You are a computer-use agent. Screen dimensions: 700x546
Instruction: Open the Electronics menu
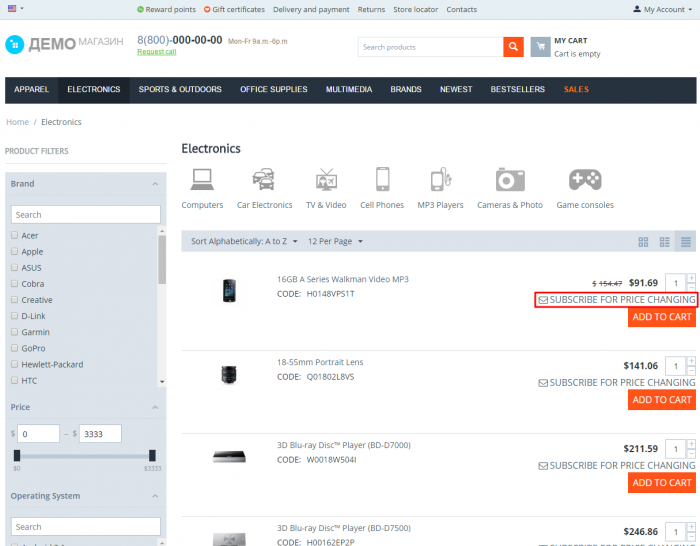click(94, 90)
